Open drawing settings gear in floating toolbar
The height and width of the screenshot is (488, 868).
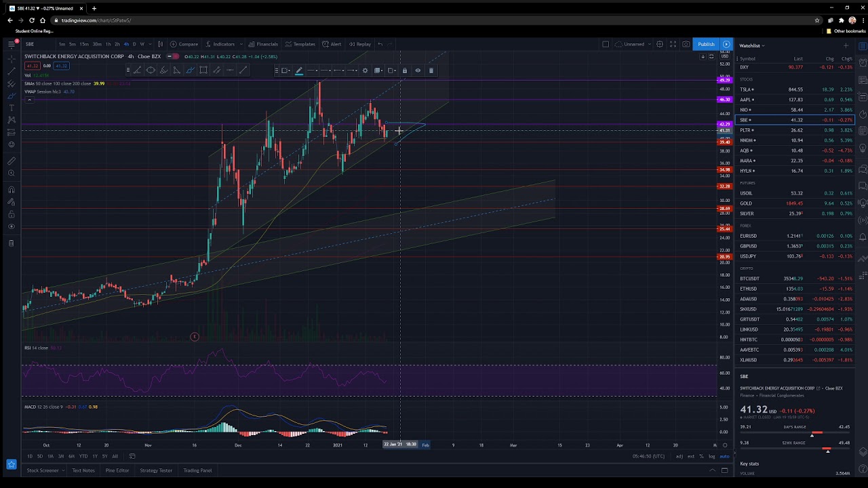365,70
